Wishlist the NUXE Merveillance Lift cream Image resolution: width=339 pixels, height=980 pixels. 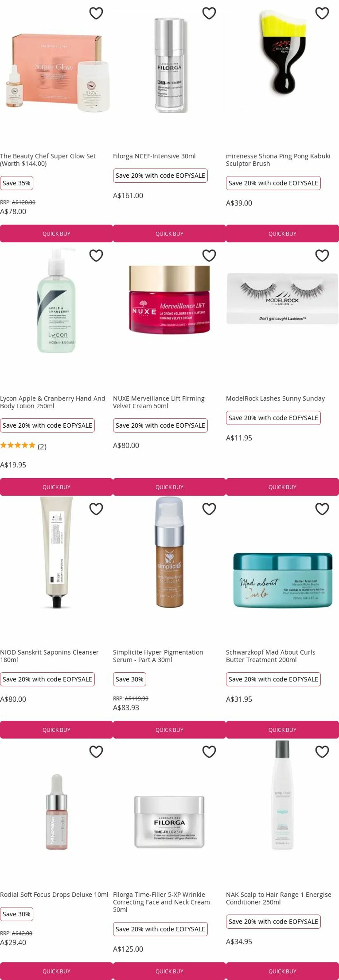point(209,256)
